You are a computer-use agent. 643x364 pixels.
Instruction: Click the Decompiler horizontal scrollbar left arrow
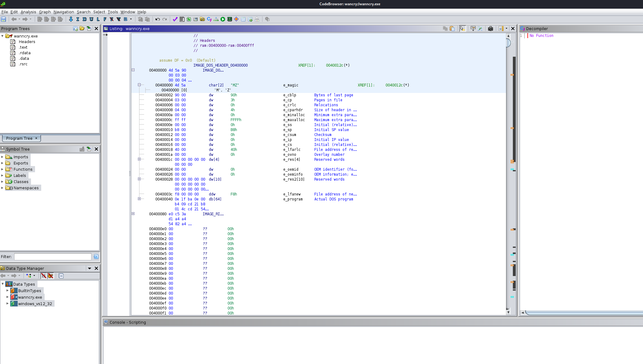[x=523, y=313]
